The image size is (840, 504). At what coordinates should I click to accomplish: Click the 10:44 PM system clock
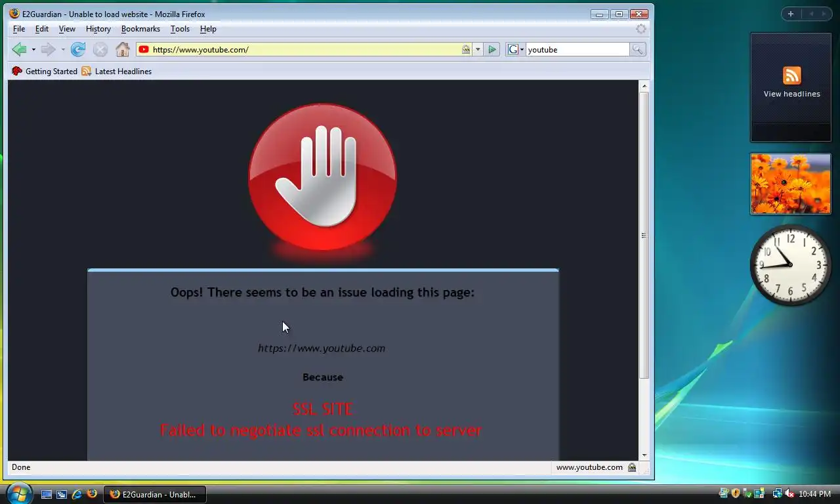coord(815,493)
